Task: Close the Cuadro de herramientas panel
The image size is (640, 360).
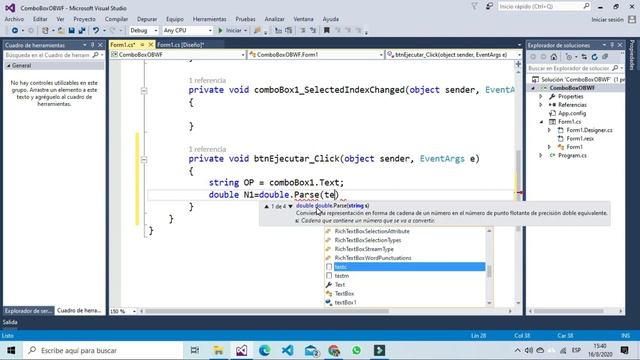Action: (x=100, y=45)
